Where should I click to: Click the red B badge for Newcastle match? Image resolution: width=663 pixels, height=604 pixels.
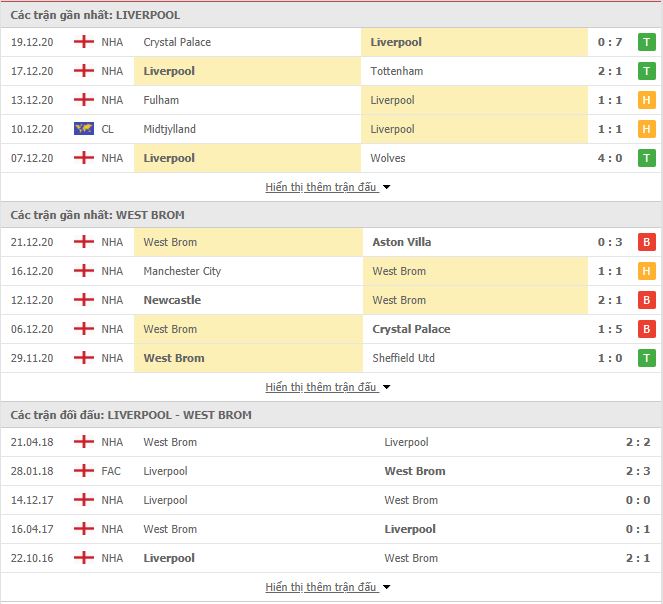(x=646, y=300)
